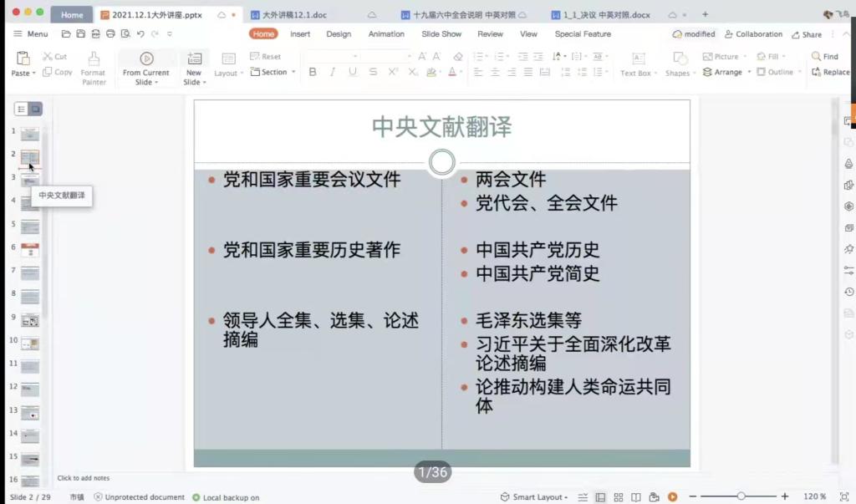Start slideshow From Current Slide
The width and height of the screenshot is (856, 504).
tap(146, 67)
